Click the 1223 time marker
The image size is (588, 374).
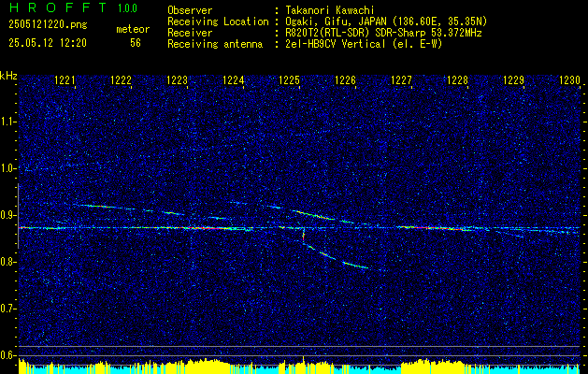177,79
